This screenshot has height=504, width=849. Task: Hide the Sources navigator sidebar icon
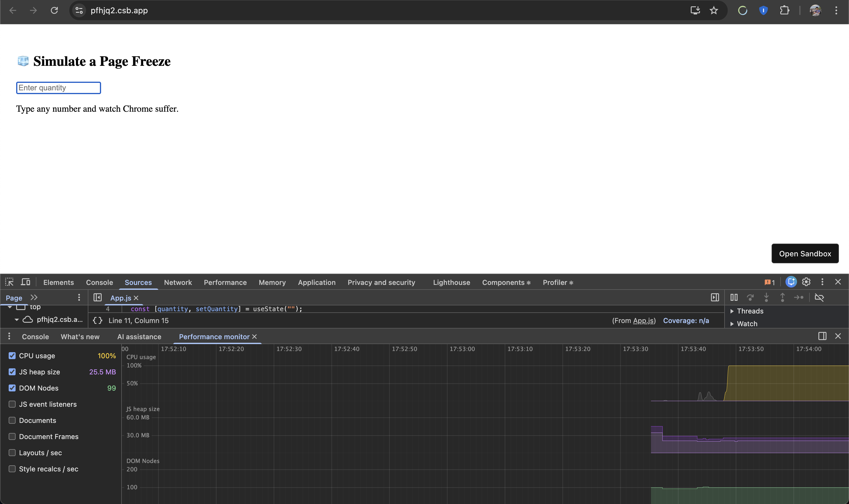point(98,298)
